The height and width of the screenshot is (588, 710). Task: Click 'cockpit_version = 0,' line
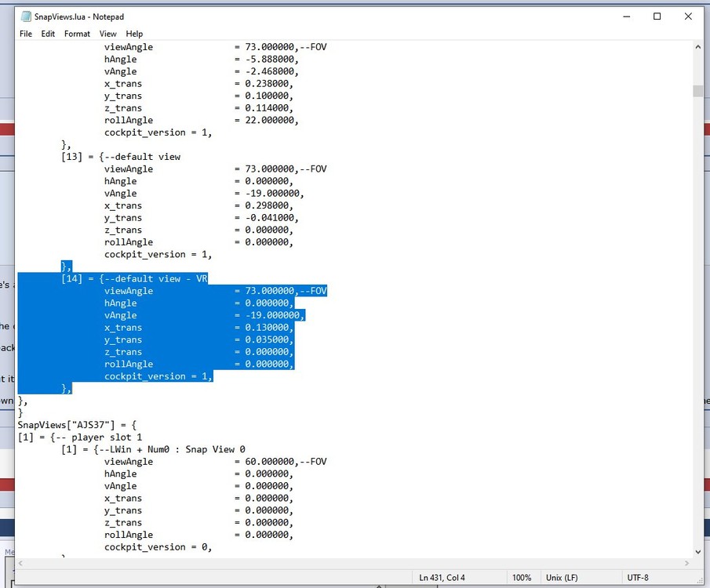point(158,546)
